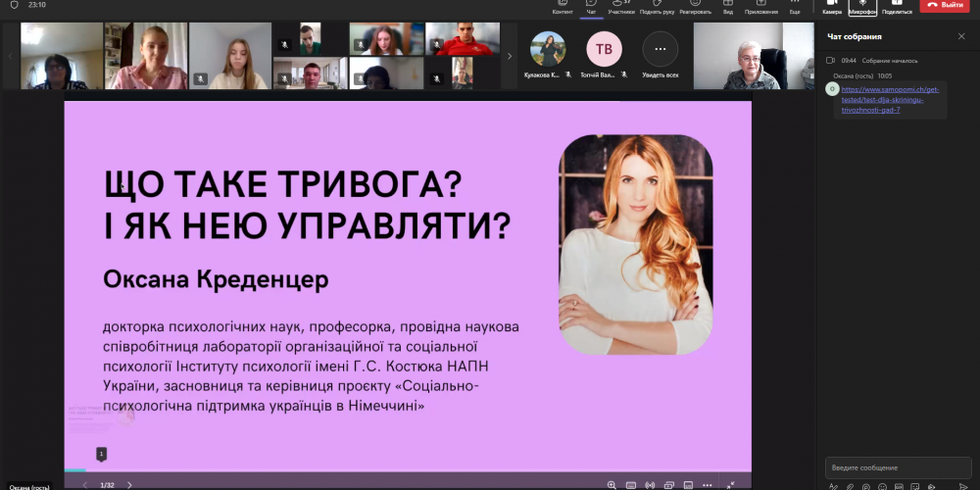
Task: Open the Приложения apps panel
Action: click(x=761, y=5)
